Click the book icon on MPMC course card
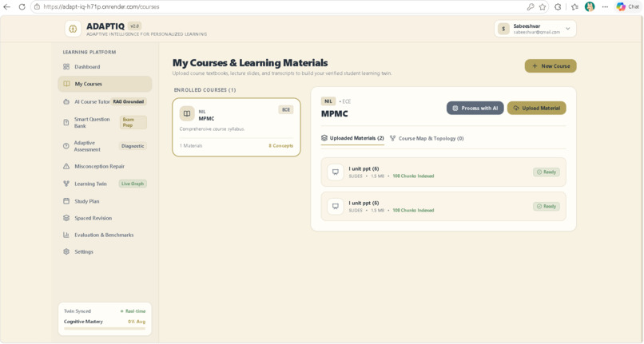644x344 pixels. (x=187, y=113)
